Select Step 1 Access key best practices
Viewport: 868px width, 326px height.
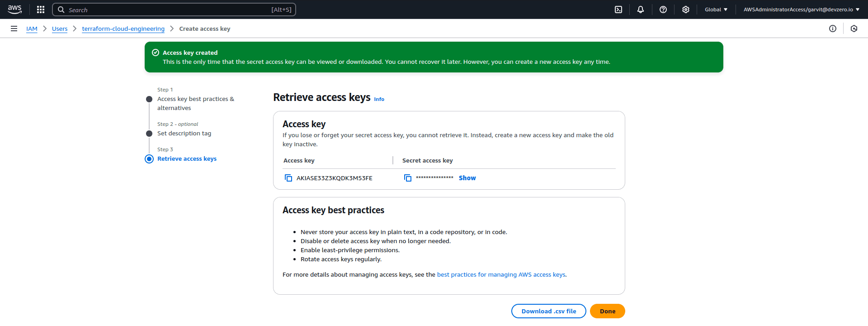click(x=196, y=103)
